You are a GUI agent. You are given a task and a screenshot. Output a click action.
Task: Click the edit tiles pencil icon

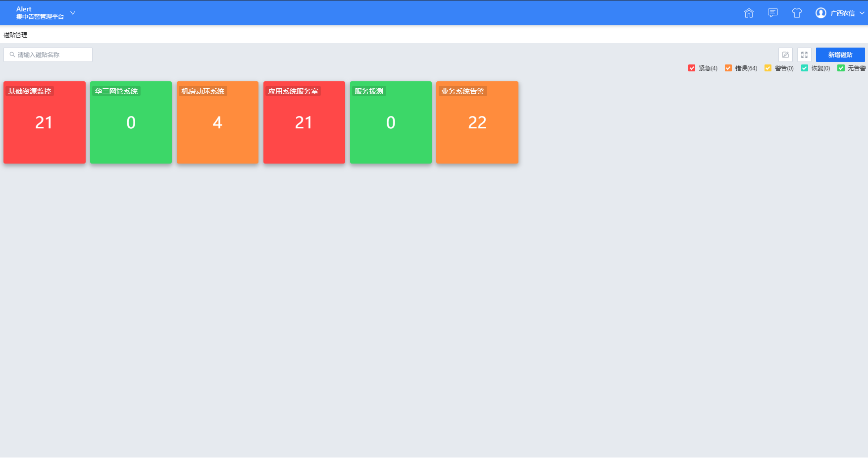(x=785, y=55)
